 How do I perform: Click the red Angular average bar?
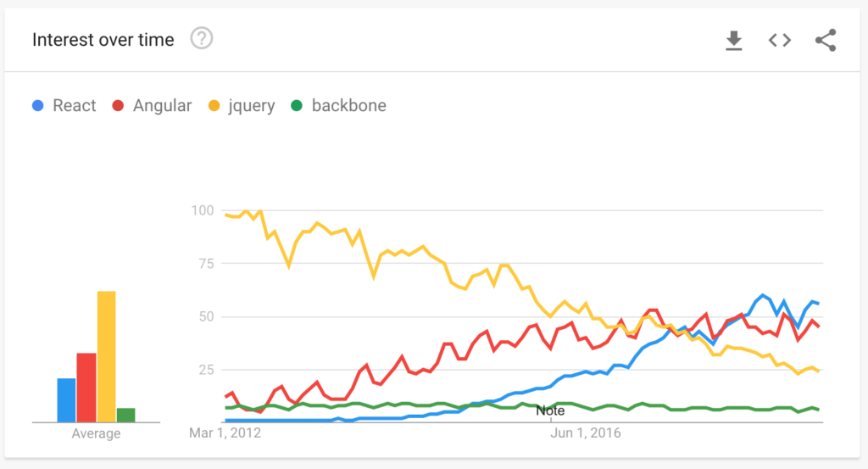86,388
